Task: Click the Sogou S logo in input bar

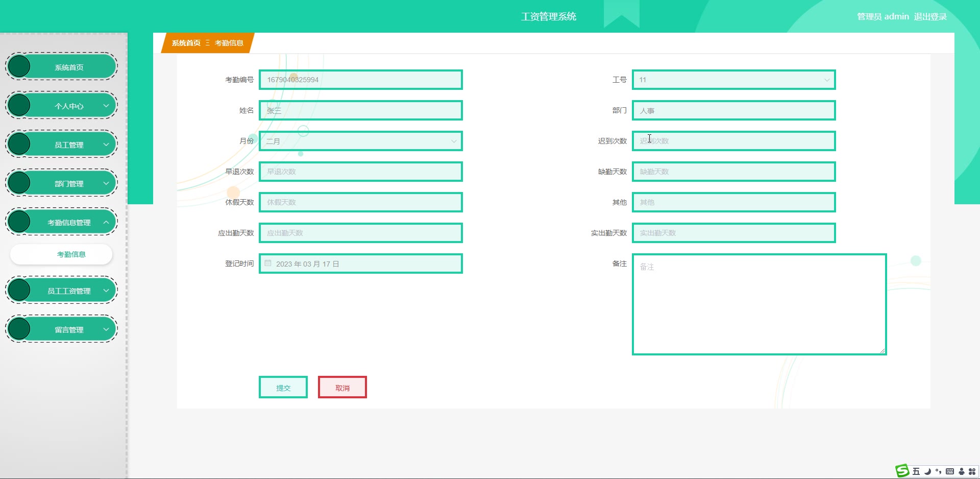Action: pos(902,471)
